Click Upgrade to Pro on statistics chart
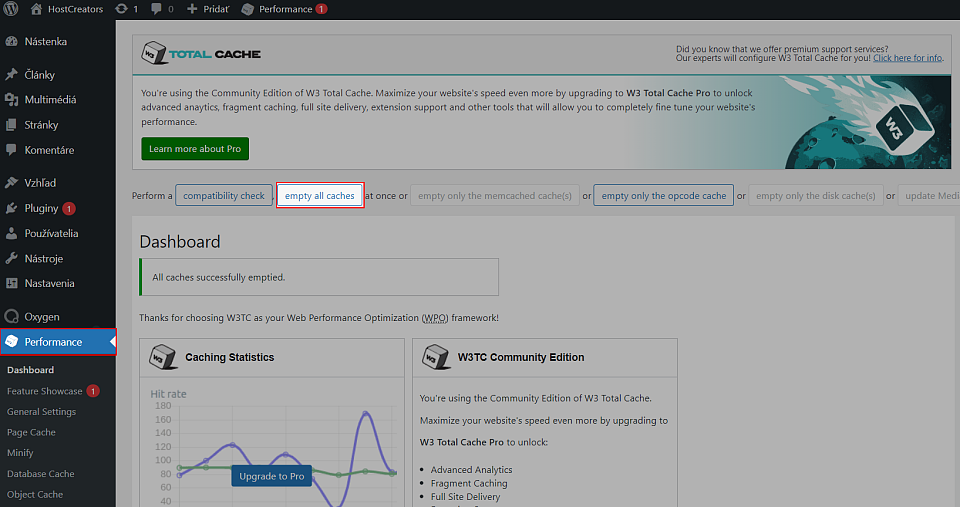This screenshot has height=507, width=960. point(271,476)
